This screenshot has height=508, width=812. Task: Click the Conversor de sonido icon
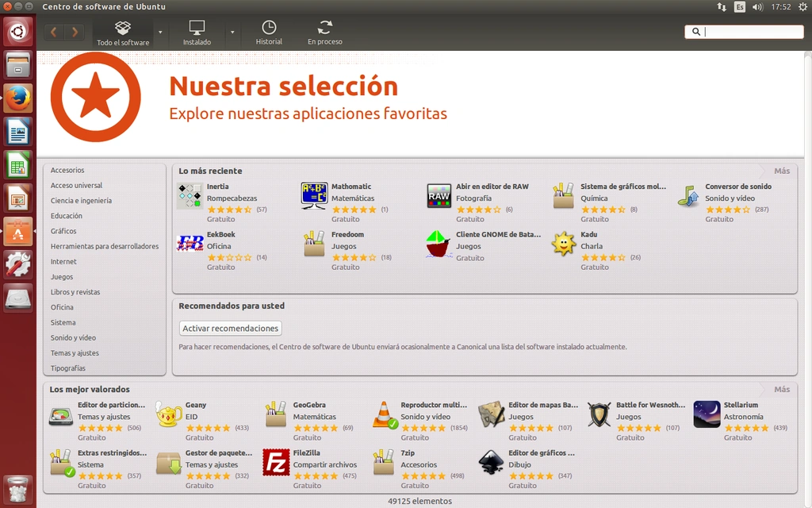688,196
